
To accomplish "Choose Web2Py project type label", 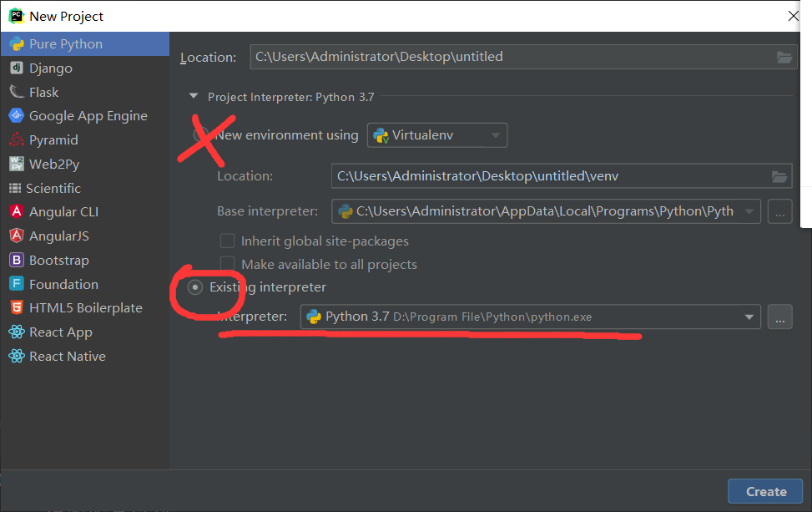I will (54, 165).
